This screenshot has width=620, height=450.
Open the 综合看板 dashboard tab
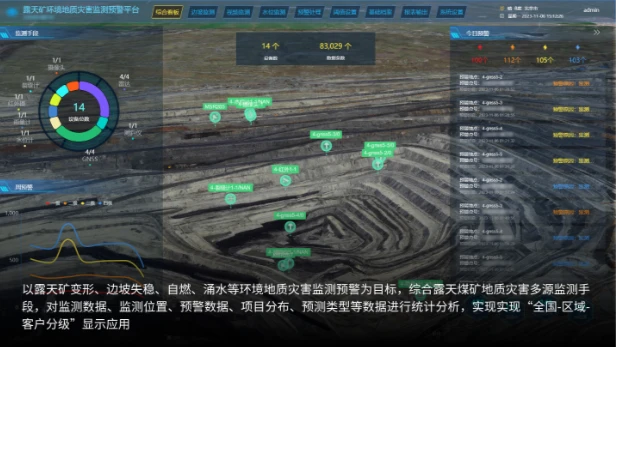pos(168,12)
